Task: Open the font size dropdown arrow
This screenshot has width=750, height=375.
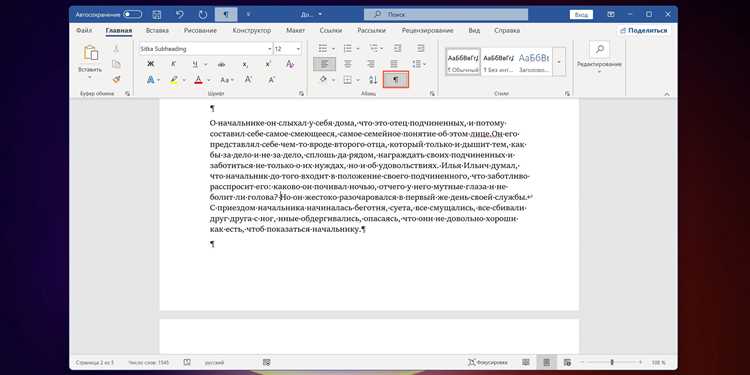Action: click(x=298, y=49)
